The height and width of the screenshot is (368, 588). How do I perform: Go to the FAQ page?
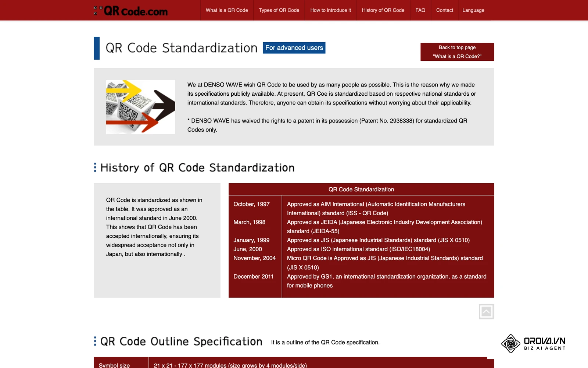pyautogui.click(x=420, y=10)
